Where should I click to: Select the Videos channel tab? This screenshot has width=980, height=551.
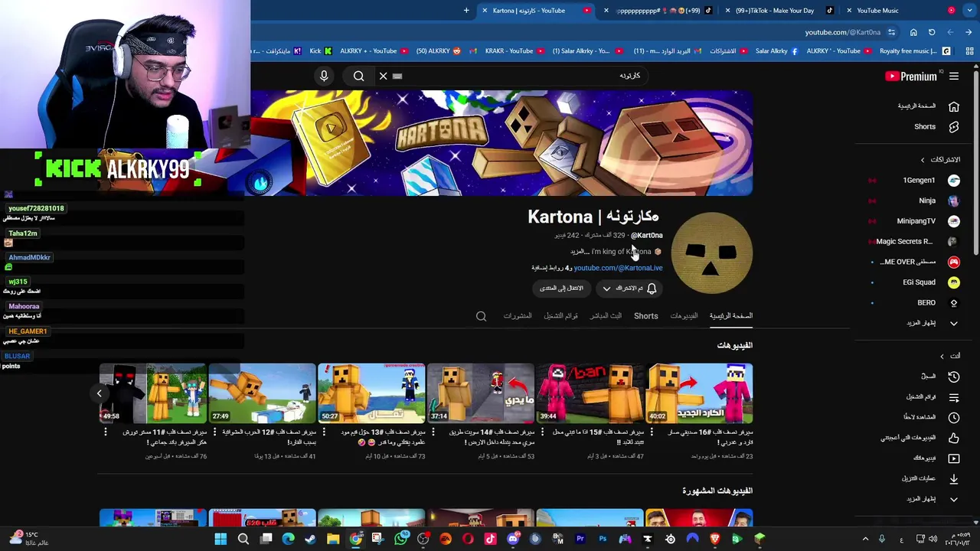(x=684, y=316)
